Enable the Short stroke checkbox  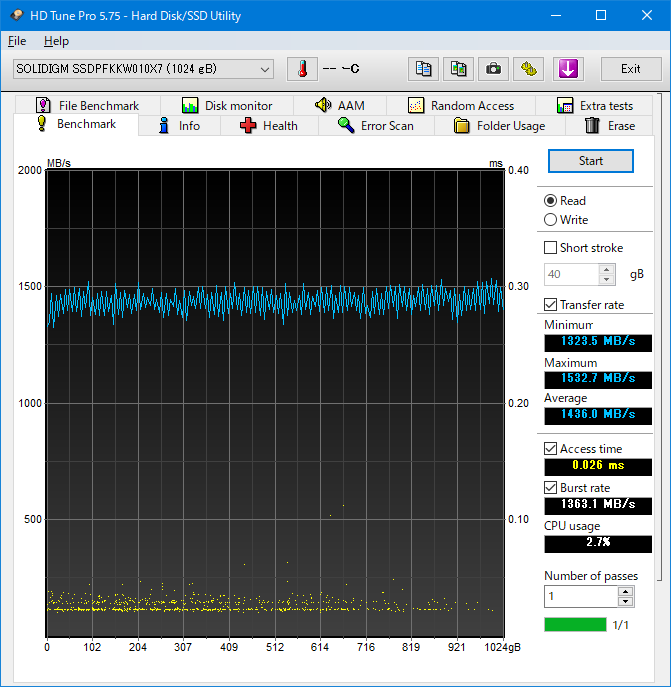pyautogui.click(x=550, y=248)
